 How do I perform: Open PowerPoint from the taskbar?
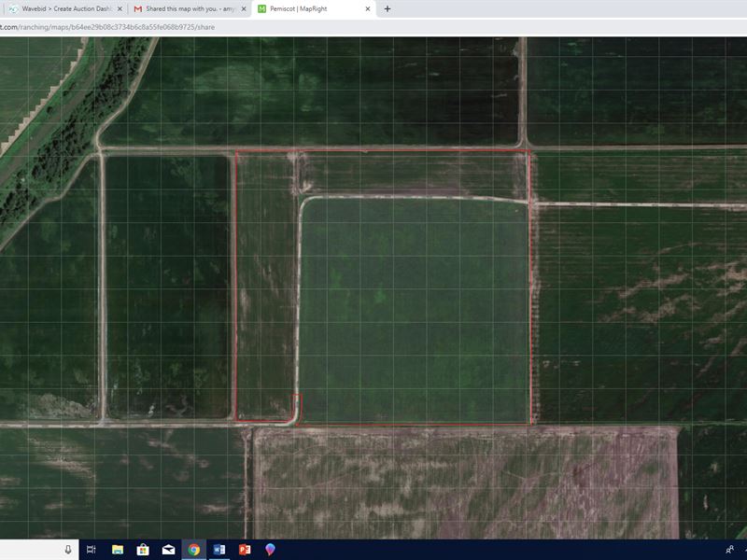tap(243, 551)
